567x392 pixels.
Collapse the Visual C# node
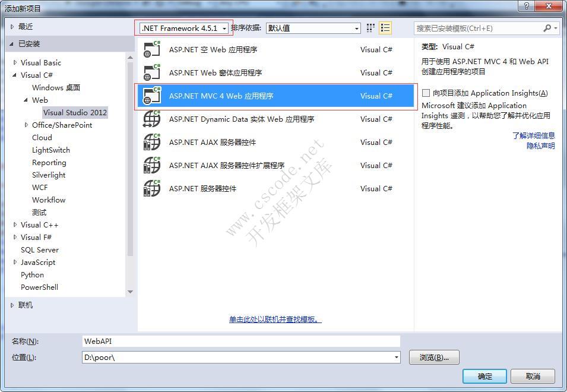pos(15,75)
